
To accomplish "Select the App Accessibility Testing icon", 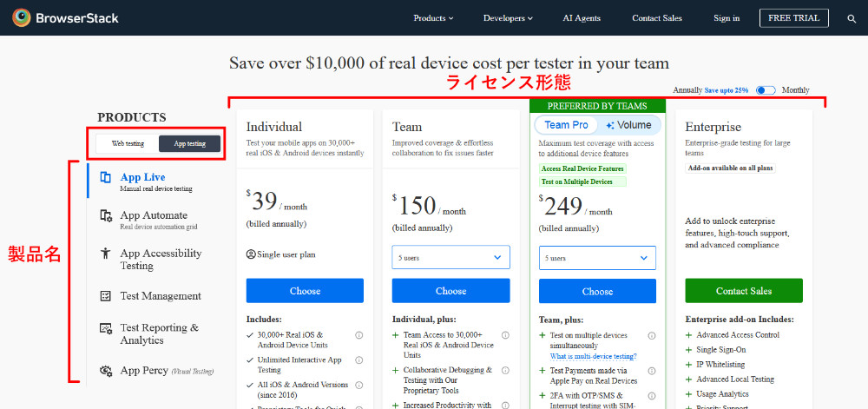I will pos(106,254).
